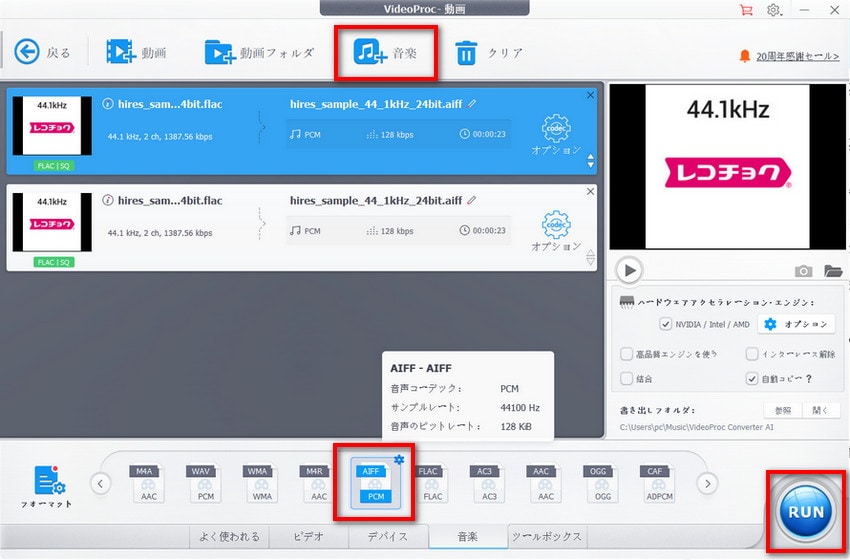The width and height of the screenshot is (850, 560).
Task: Select second file thumbnail 44.1kHz
Action: (52, 223)
